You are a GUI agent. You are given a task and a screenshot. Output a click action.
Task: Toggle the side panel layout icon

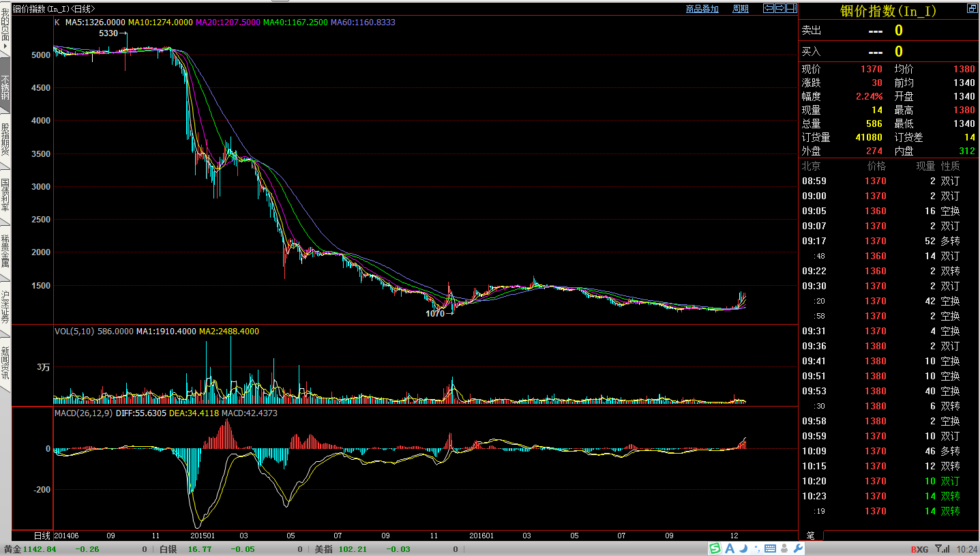click(x=791, y=9)
